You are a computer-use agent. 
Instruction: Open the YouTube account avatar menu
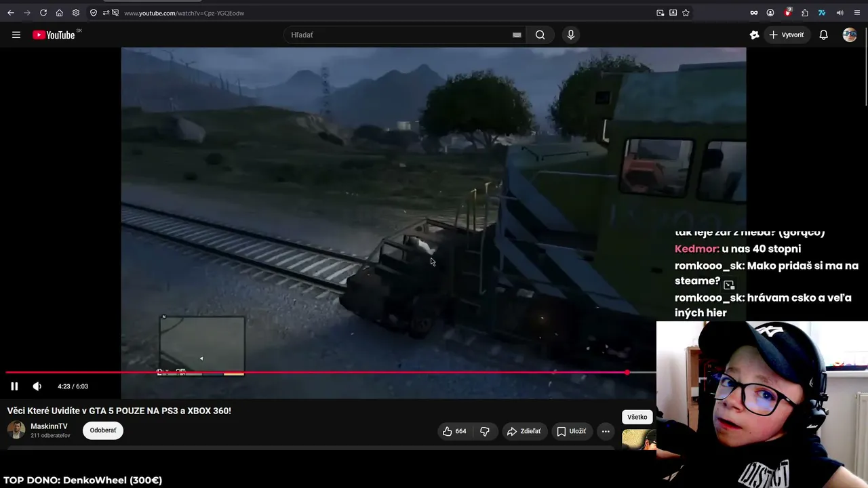[850, 35]
